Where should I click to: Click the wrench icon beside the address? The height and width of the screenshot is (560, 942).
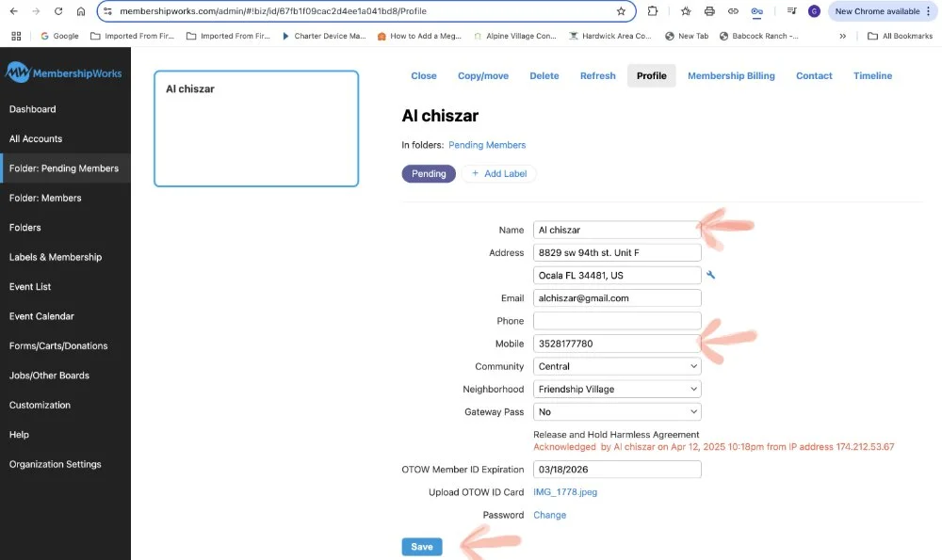point(710,275)
